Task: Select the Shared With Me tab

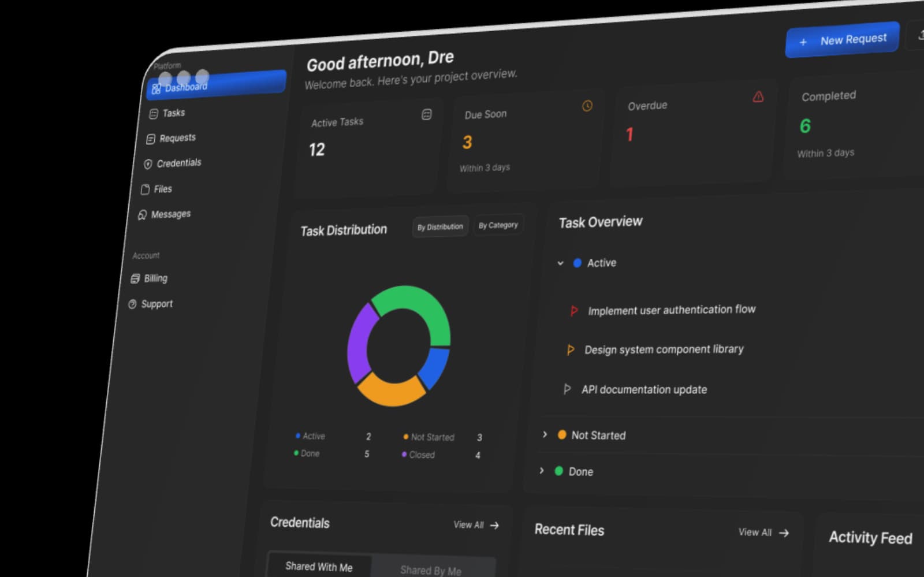Action: click(x=319, y=567)
